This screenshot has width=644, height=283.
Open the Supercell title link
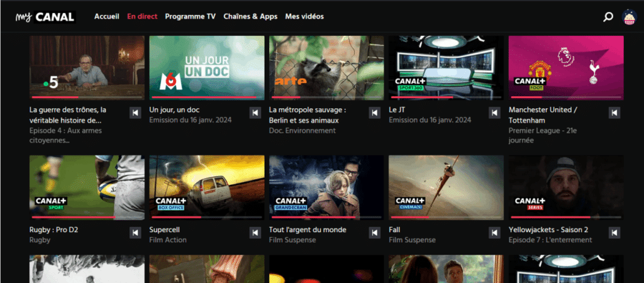tap(165, 230)
